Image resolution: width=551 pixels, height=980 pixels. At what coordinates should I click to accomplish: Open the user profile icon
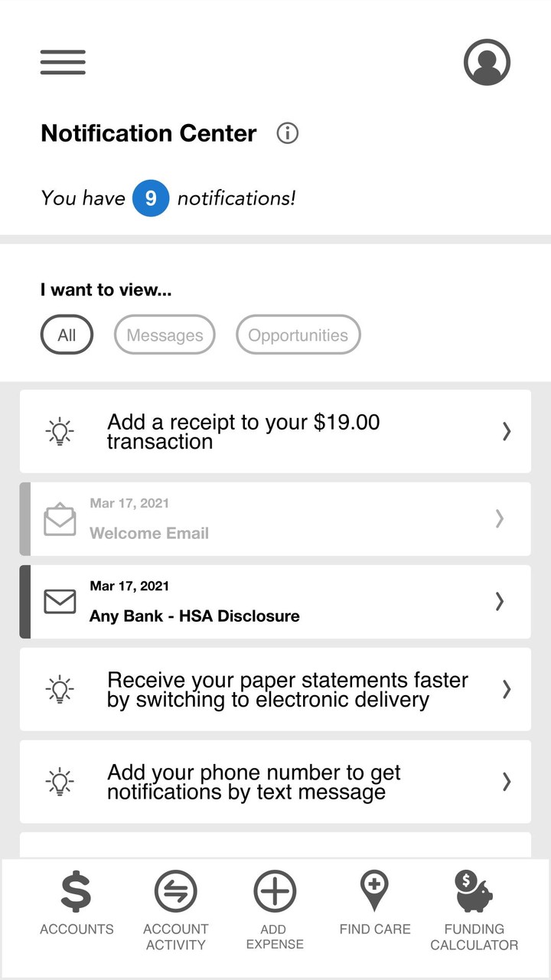point(487,62)
